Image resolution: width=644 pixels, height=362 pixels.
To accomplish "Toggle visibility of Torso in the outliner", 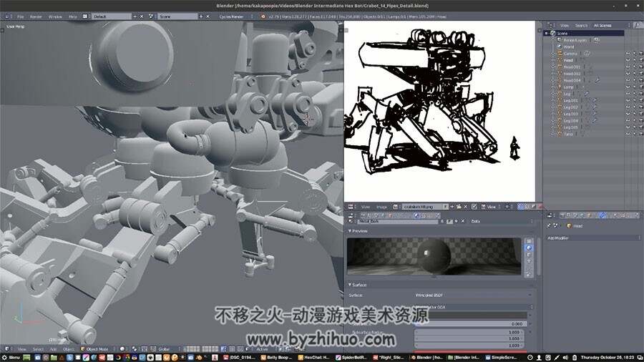I will tap(628, 134).
